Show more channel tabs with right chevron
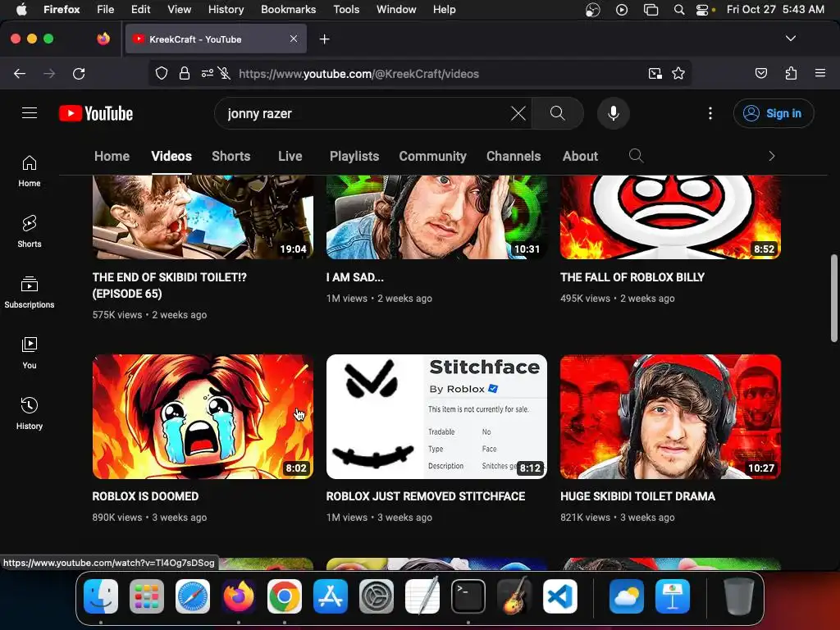Viewport: 840px width, 630px height. click(x=771, y=156)
